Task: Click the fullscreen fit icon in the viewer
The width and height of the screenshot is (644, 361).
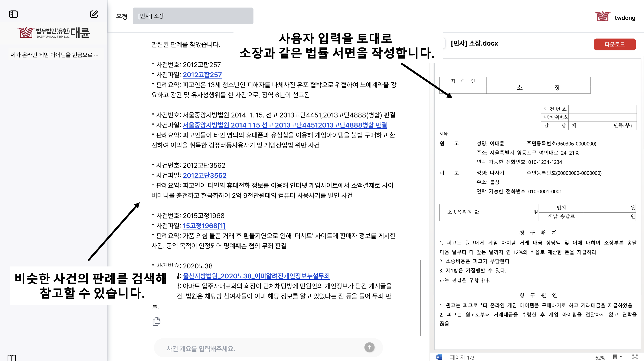Action: coord(635,357)
